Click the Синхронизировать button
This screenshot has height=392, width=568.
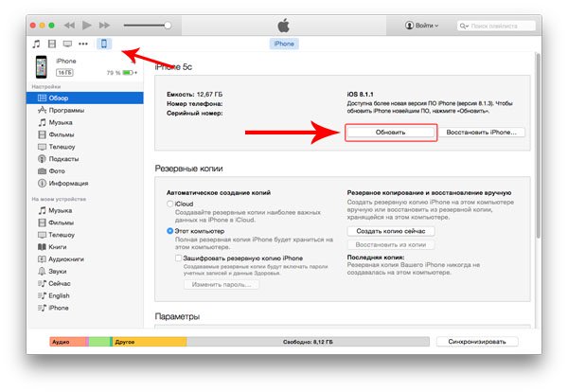[477, 342]
